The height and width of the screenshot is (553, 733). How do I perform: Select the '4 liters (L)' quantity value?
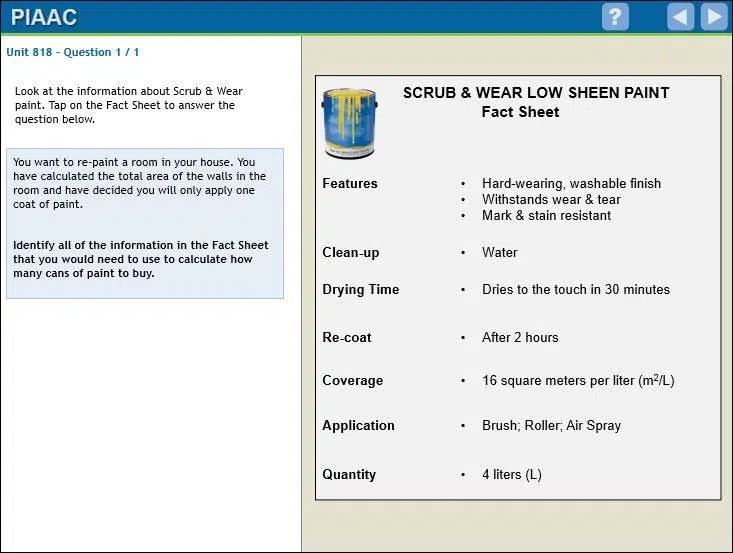[x=511, y=475]
